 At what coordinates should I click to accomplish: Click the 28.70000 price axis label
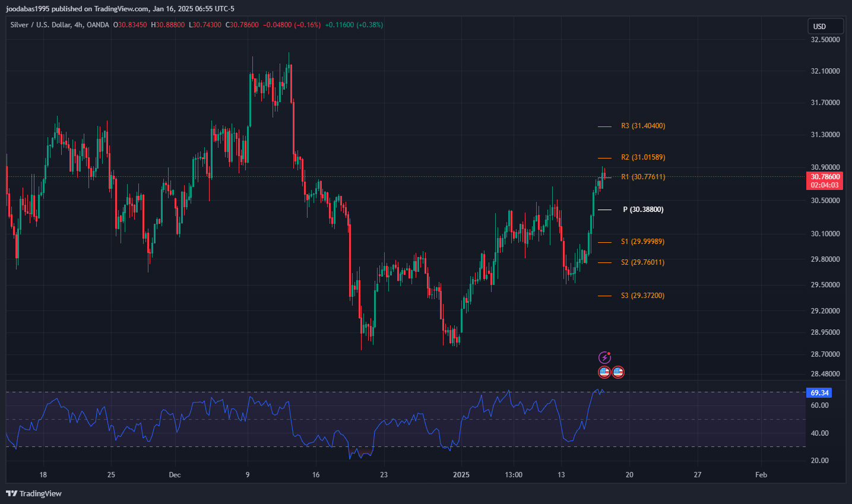pos(825,354)
